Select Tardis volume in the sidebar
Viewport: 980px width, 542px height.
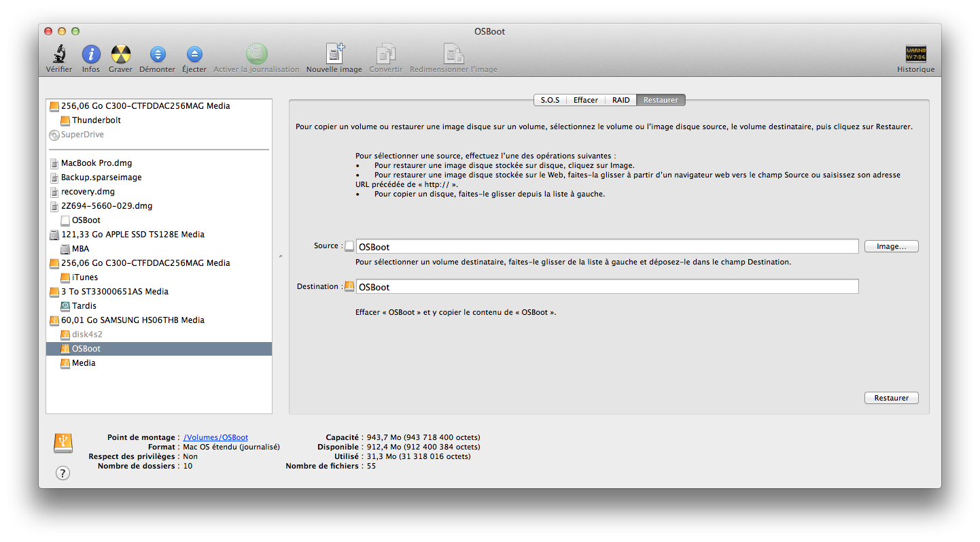[84, 306]
